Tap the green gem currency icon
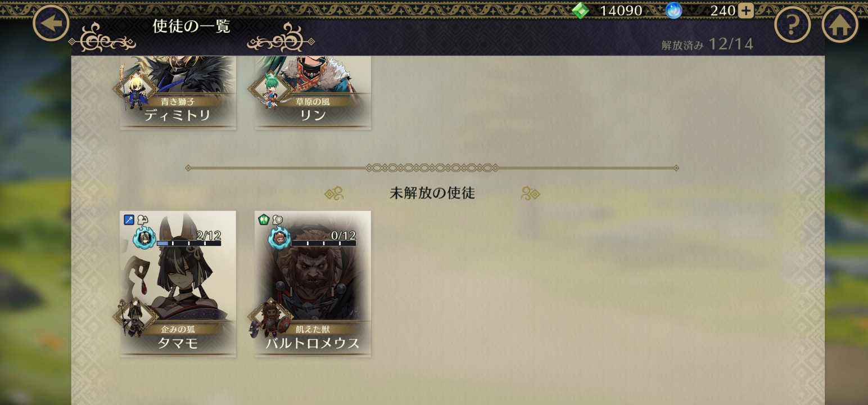This screenshot has height=405, width=868. pyautogui.click(x=581, y=10)
